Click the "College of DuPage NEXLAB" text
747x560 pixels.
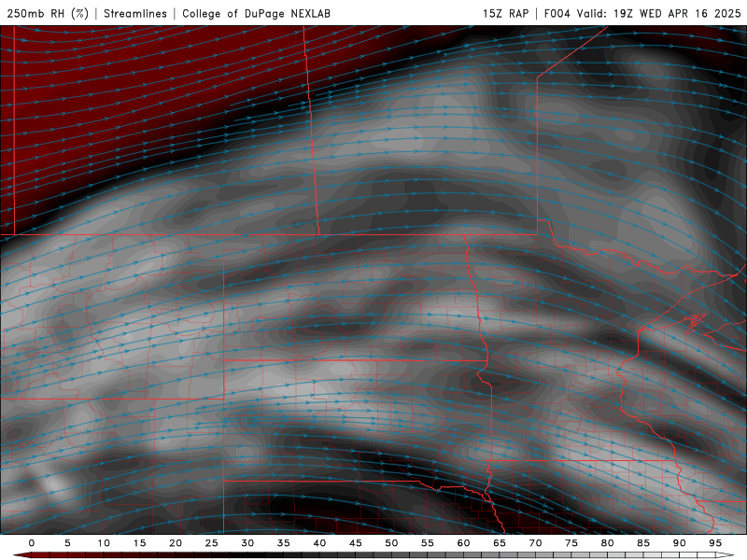pos(256,13)
